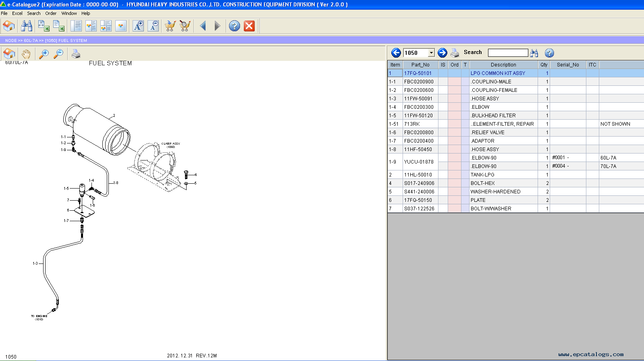
Task: Open the 1050 group dropdown
Action: click(x=431, y=53)
